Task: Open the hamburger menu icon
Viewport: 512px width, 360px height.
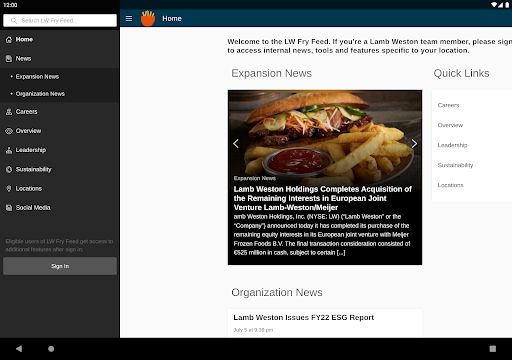Action: coord(129,19)
